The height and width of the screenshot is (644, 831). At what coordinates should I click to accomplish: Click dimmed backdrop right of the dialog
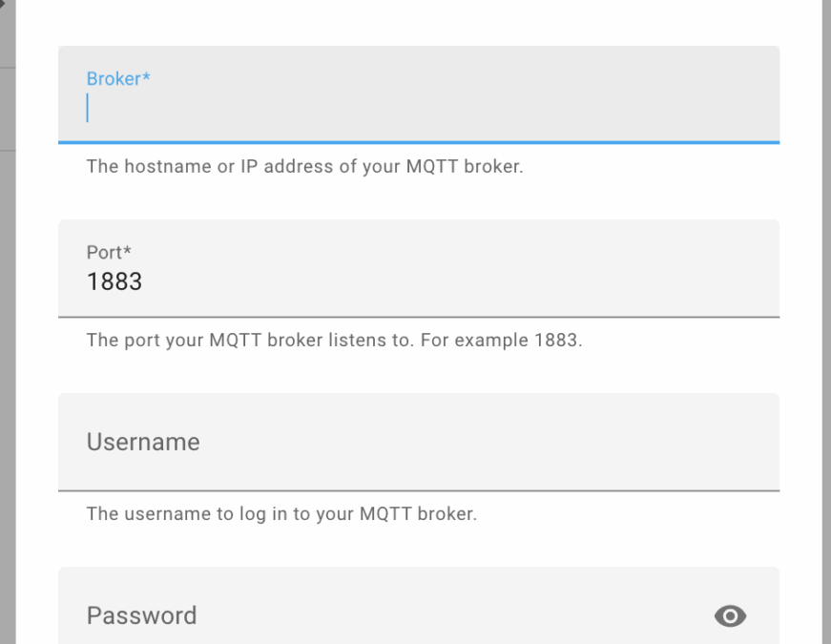coord(826,318)
